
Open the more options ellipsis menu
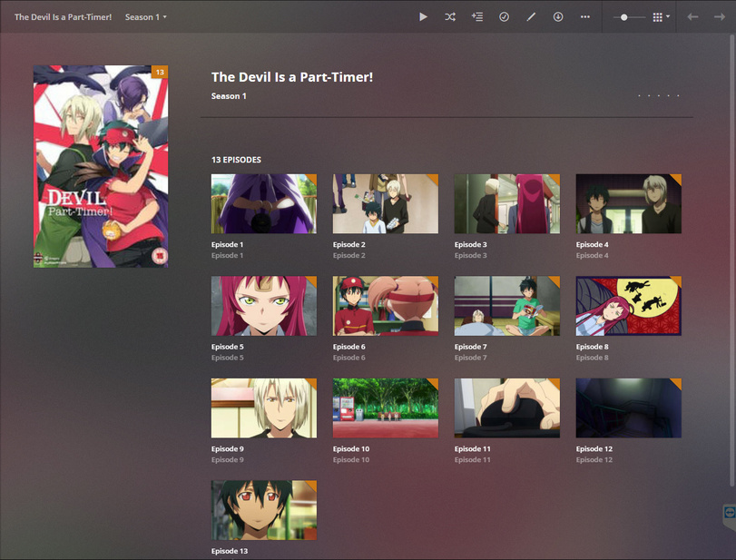pos(584,17)
